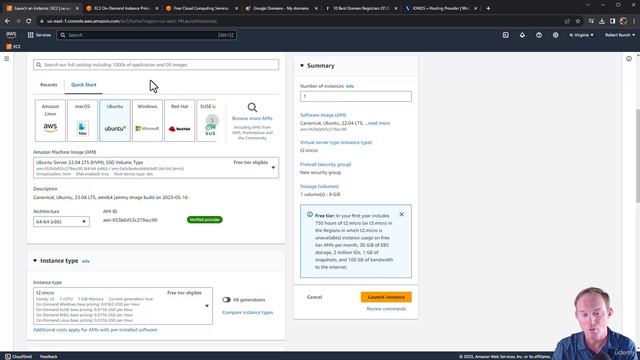Open the t2.micro instance type dropdown
This screenshot has width=640, height=360.
point(123,306)
